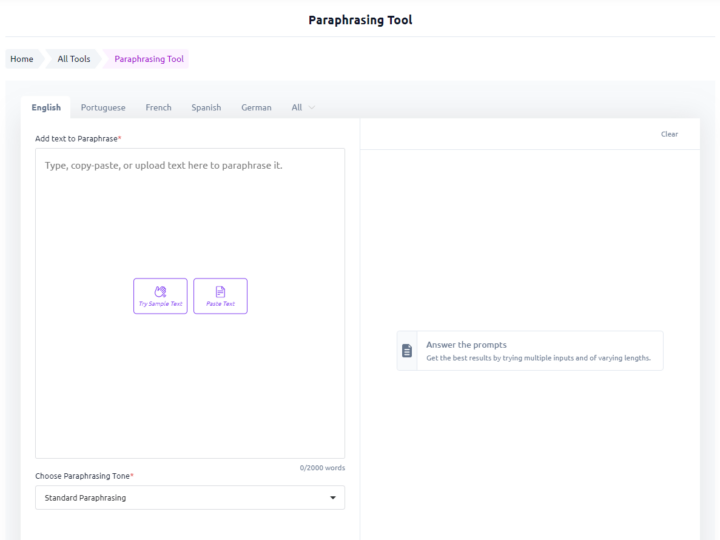Switch to the Spanish tab
720x540 pixels.
click(206, 107)
